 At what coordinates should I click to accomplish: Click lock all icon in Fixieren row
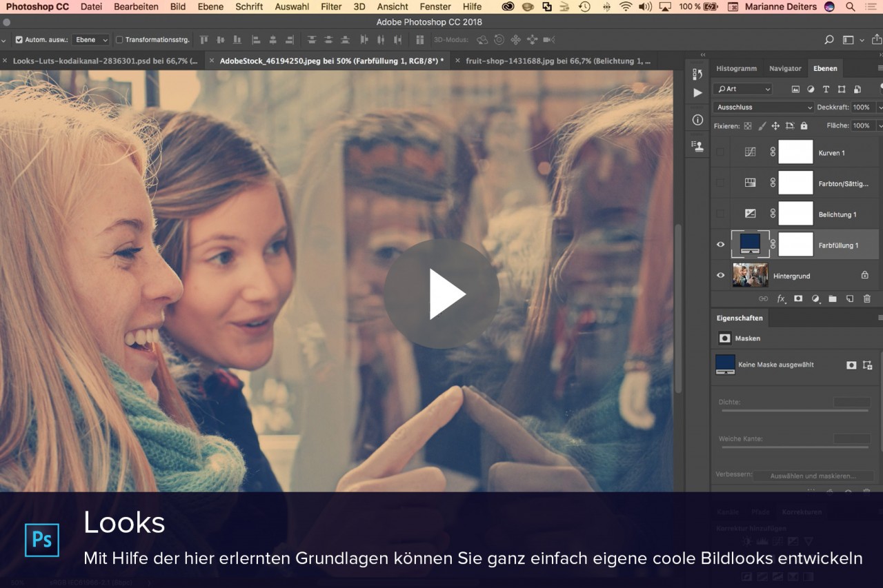tap(804, 126)
